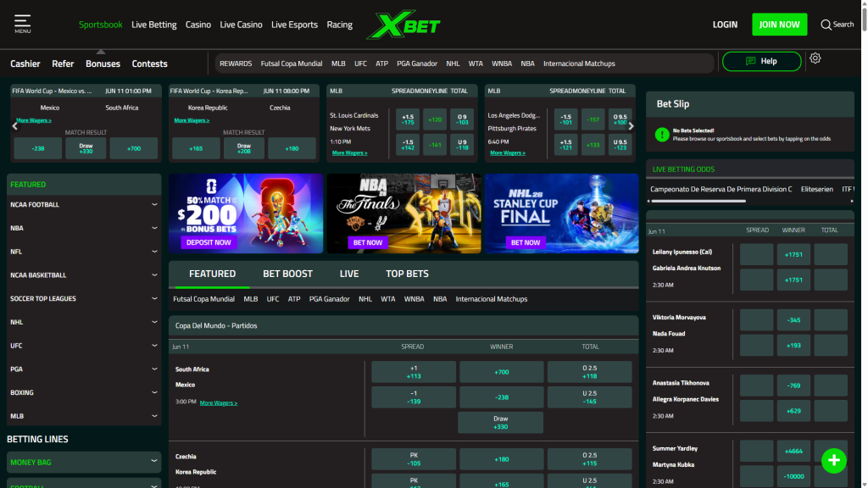Image resolution: width=868 pixels, height=488 pixels.
Task: Open the Cashier page
Action: tap(25, 64)
